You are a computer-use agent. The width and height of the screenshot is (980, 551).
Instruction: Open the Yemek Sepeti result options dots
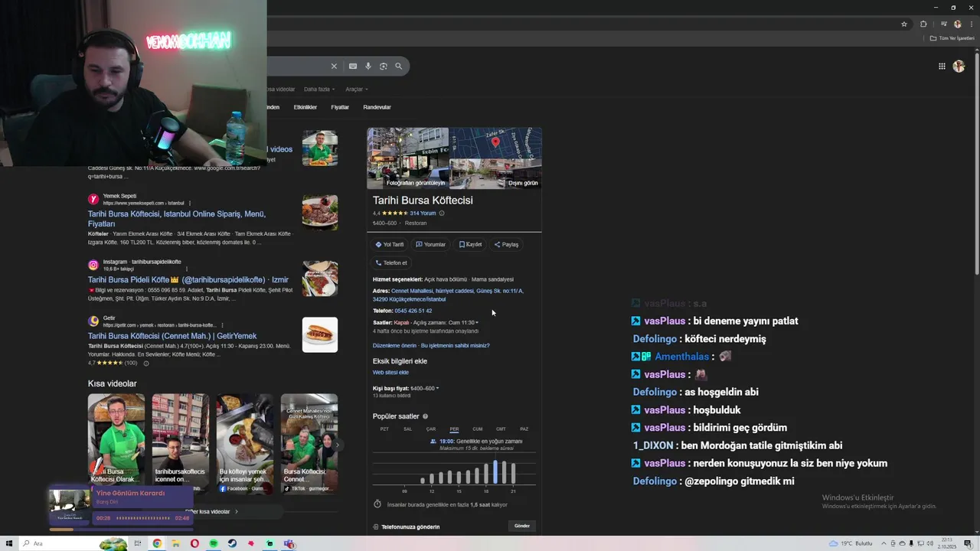pos(189,204)
